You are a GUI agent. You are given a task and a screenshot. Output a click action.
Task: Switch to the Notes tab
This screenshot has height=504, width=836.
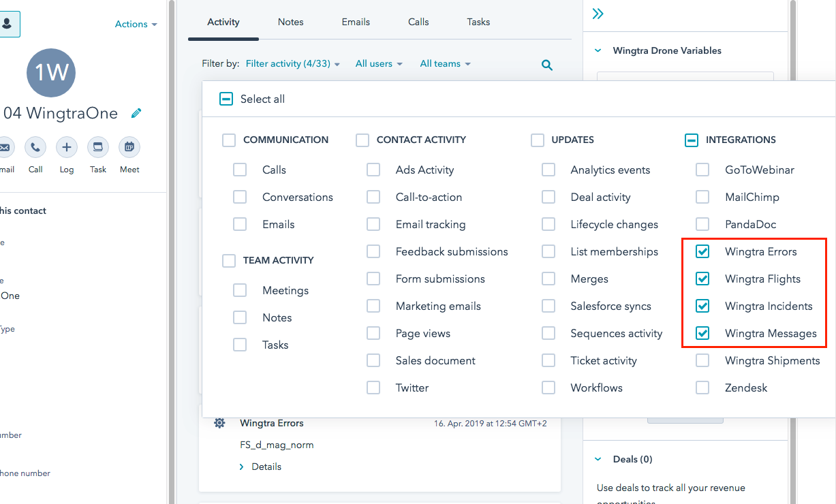click(x=290, y=21)
